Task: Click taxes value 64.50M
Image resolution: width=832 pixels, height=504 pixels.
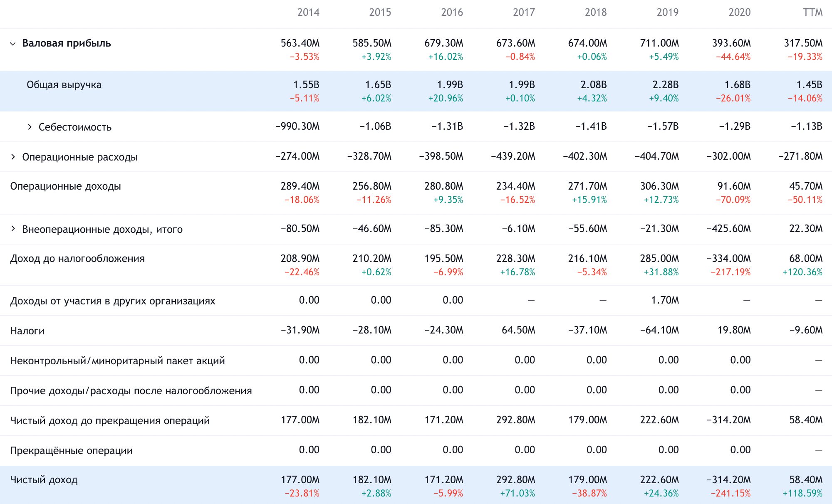Action: (518, 330)
